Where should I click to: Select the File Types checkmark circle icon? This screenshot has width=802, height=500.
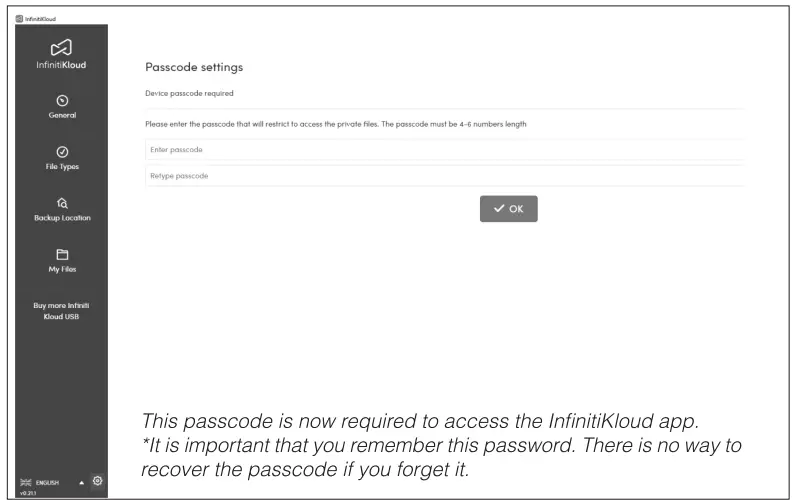63,151
